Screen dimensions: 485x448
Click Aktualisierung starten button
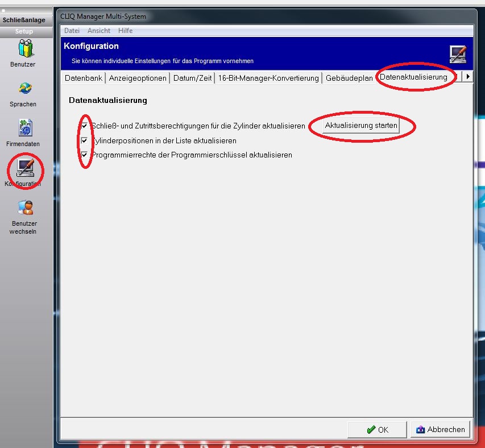coord(361,126)
